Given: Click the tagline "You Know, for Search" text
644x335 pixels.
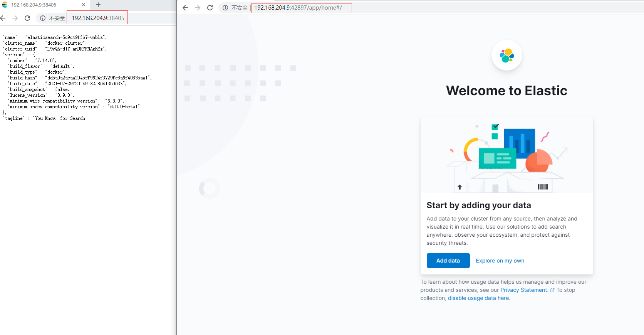Looking at the screenshot, I should (45, 118).
